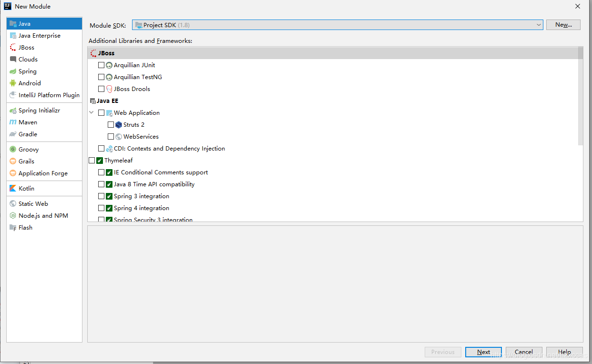Viewport: 592px width, 364px height.
Task: Click the Android robot icon
Action: tap(13, 83)
